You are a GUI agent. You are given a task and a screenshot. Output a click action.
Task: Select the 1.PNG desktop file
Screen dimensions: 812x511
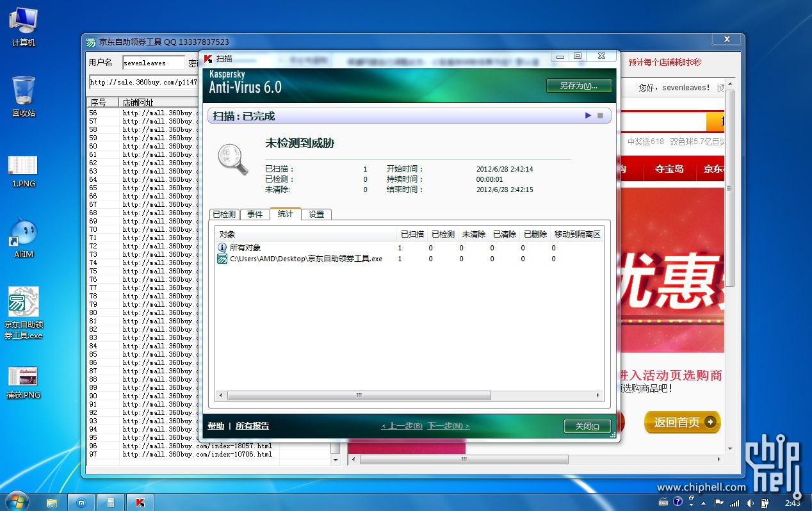[23, 172]
